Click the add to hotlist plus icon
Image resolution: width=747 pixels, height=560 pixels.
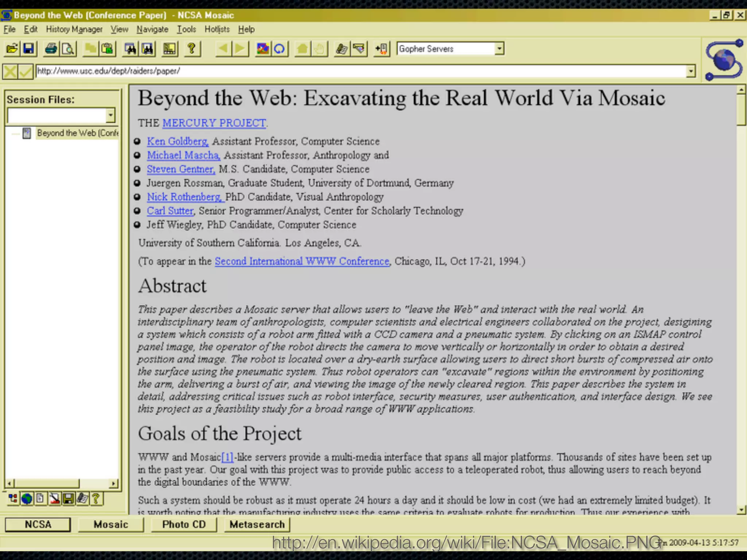(x=382, y=49)
